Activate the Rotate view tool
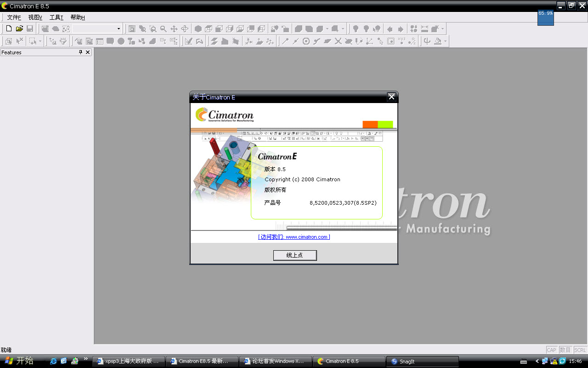Image resolution: width=588 pixels, height=368 pixels. click(x=185, y=29)
